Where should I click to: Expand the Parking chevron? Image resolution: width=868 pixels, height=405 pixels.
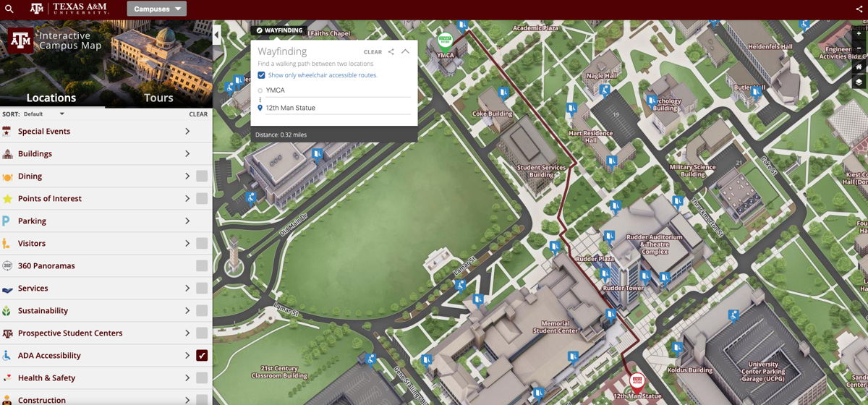click(x=187, y=221)
